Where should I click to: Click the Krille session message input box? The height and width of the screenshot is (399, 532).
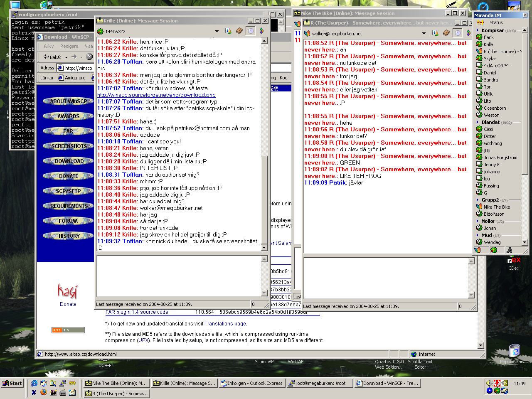pyautogui.click(x=179, y=276)
